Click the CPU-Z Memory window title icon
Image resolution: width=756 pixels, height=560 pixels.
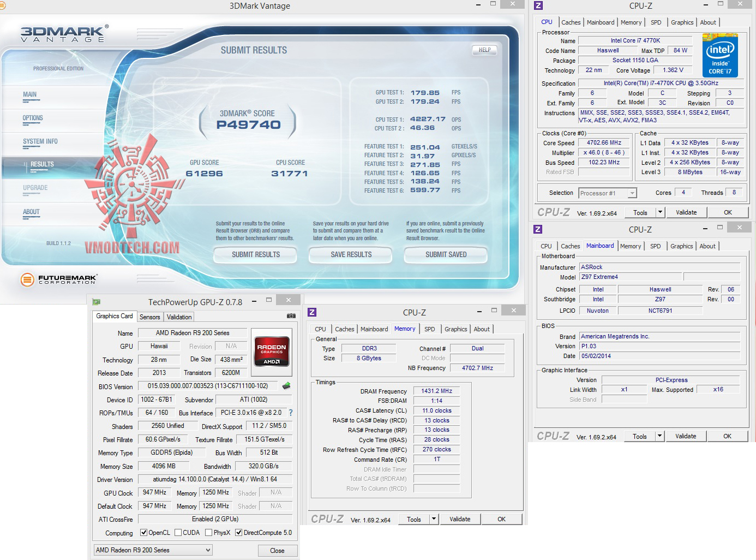312,312
